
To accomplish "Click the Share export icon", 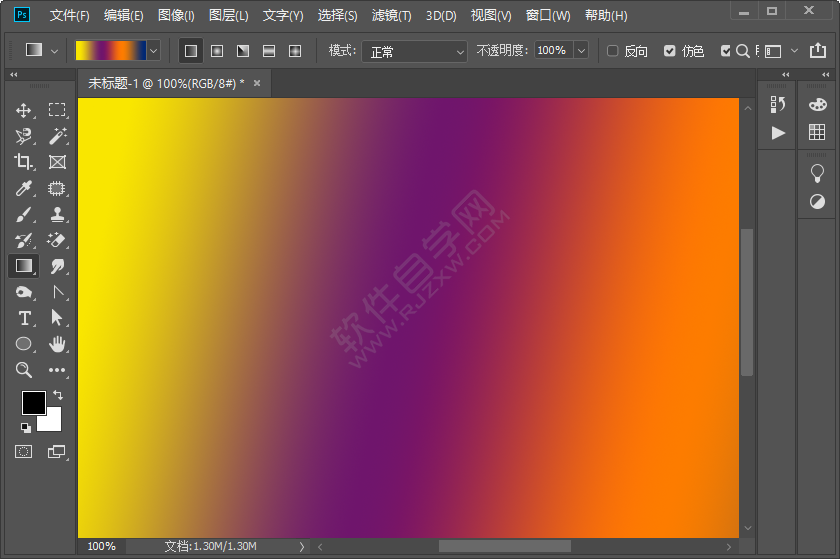I will pos(818,50).
